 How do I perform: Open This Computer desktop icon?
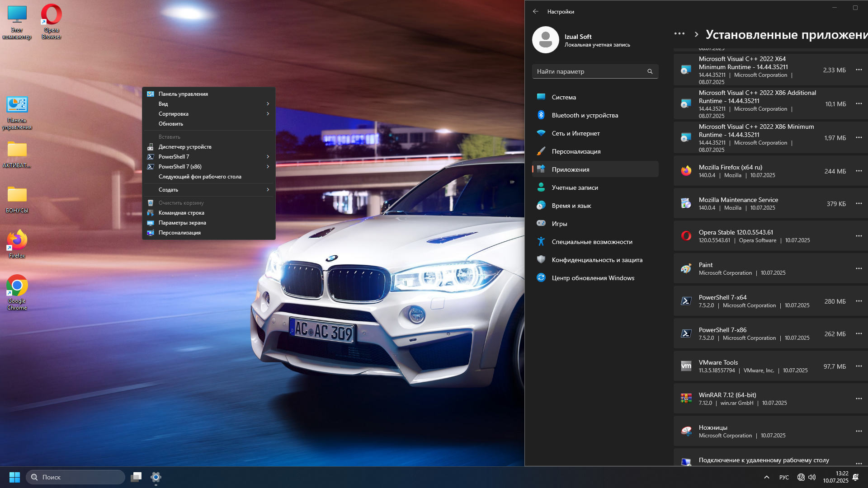coord(17,21)
